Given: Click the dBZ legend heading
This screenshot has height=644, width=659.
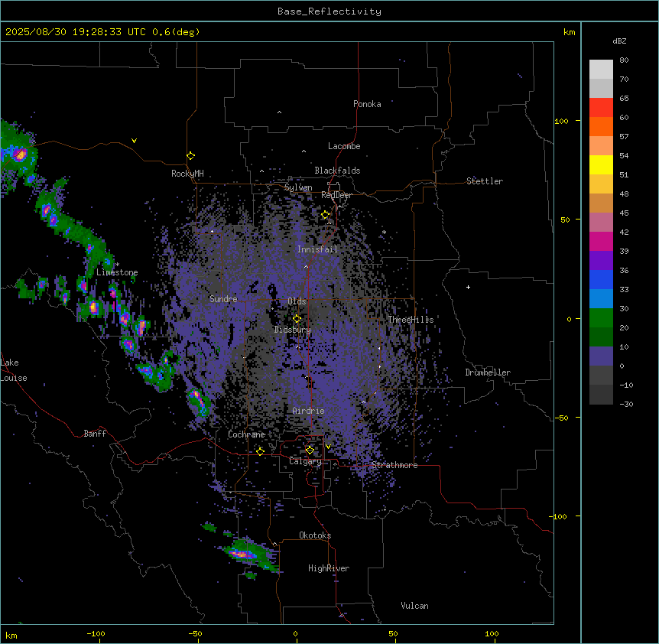Looking at the screenshot, I should (x=619, y=41).
